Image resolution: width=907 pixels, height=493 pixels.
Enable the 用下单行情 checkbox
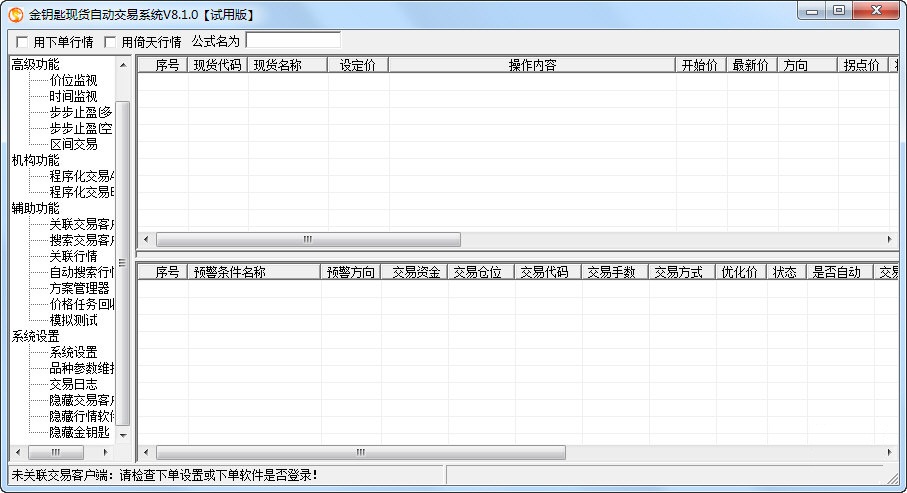tap(22, 42)
